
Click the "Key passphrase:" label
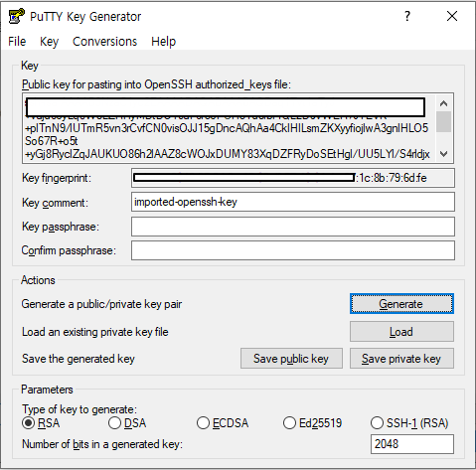(x=61, y=227)
